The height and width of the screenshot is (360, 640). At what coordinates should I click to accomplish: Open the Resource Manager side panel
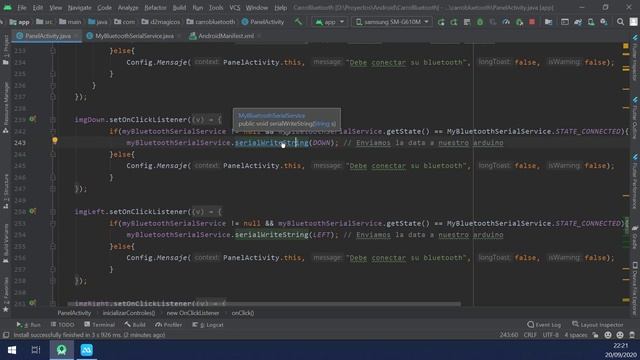point(6,108)
